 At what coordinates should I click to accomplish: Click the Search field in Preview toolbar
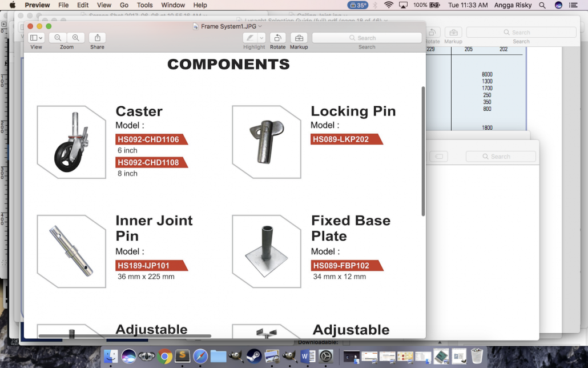point(367,38)
